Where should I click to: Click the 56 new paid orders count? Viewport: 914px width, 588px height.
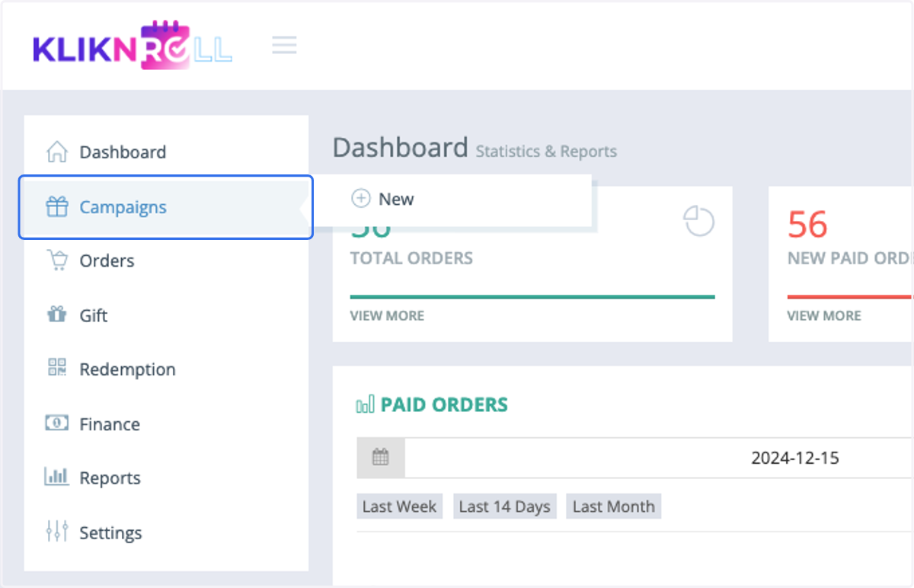click(x=807, y=224)
